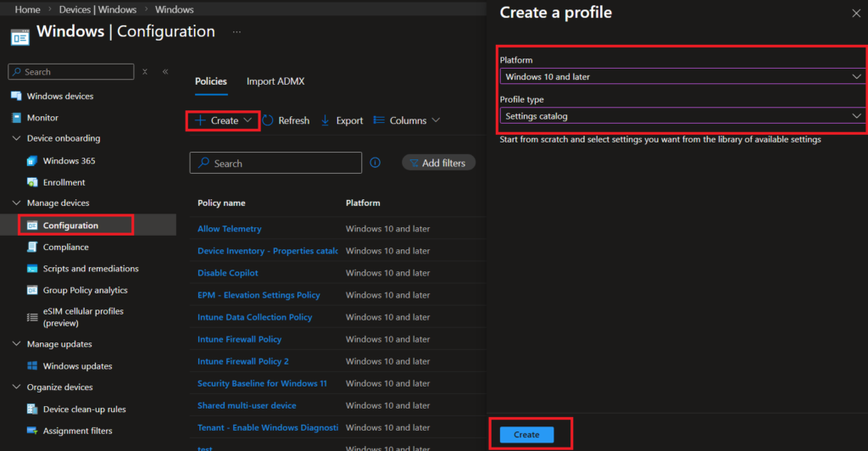Switch to the Import ADMX tab

coord(275,81)
